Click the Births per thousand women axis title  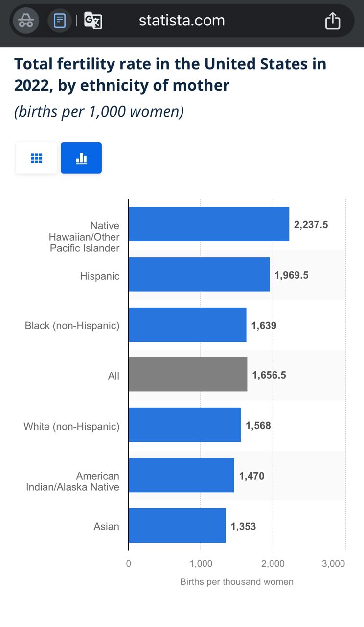237,582
